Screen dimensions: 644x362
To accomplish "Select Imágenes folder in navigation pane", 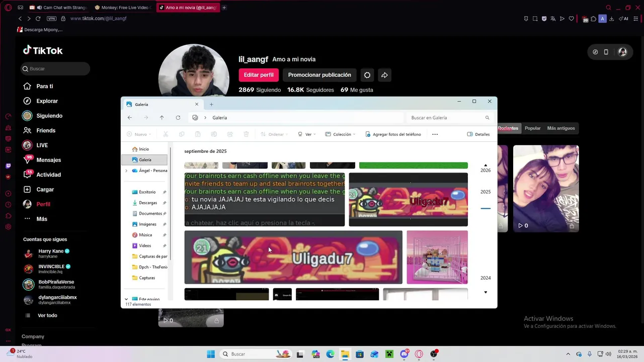I will (147, 224).
